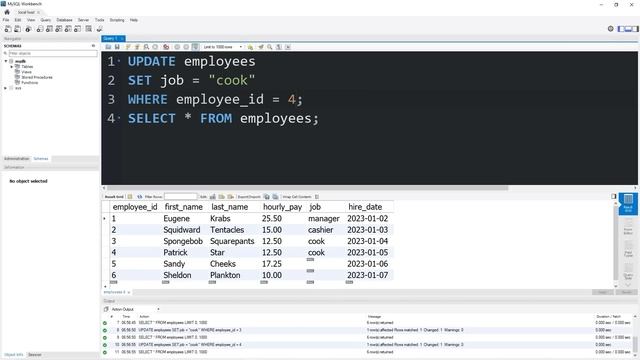The image size is (640, 360).
Task: Click the open SQL script file toolbar icon
Action: tap(18, 29)
